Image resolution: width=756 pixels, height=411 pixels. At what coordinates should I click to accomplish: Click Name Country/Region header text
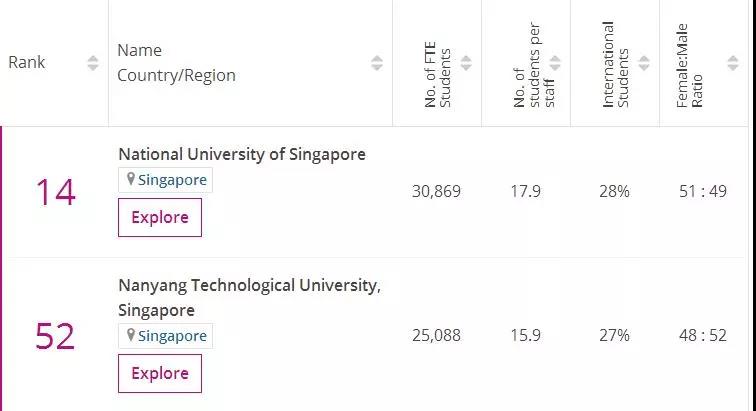(176, 63)
